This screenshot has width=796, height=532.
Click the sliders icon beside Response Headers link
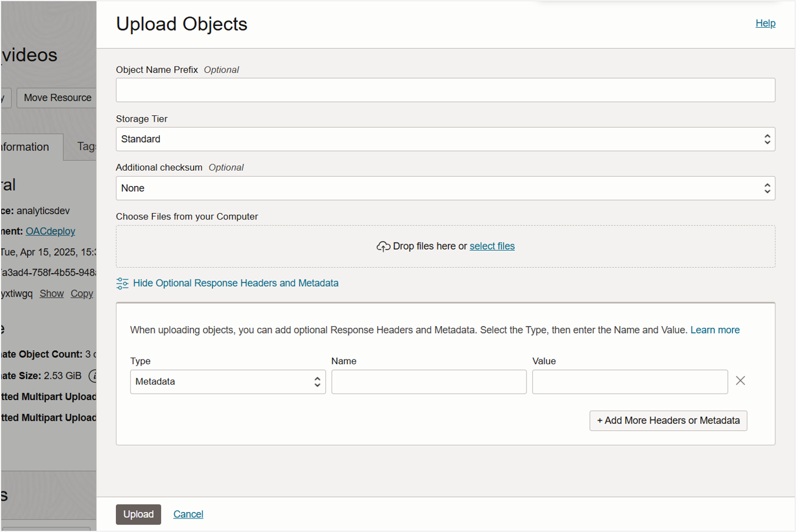point(122,283)
